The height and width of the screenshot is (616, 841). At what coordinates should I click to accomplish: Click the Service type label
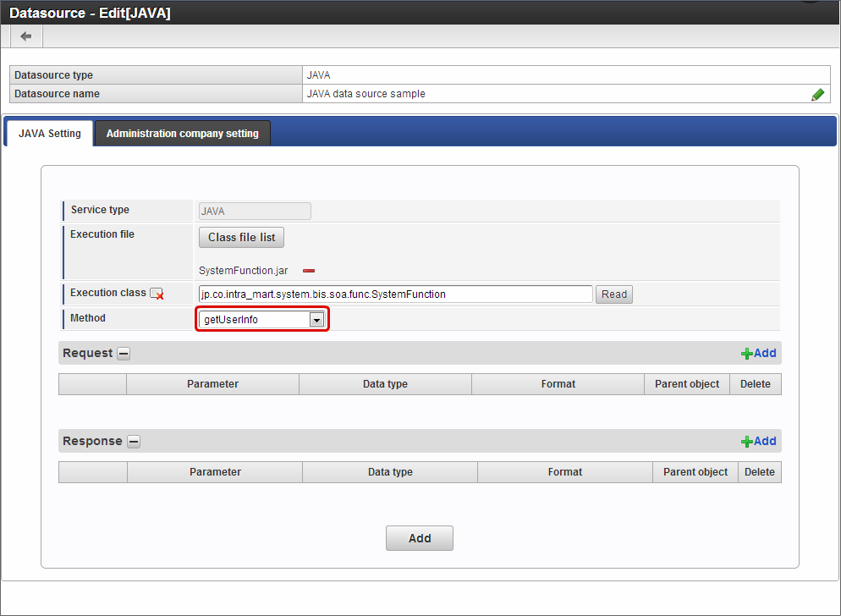pyautogui.click(x=101, y=210)
